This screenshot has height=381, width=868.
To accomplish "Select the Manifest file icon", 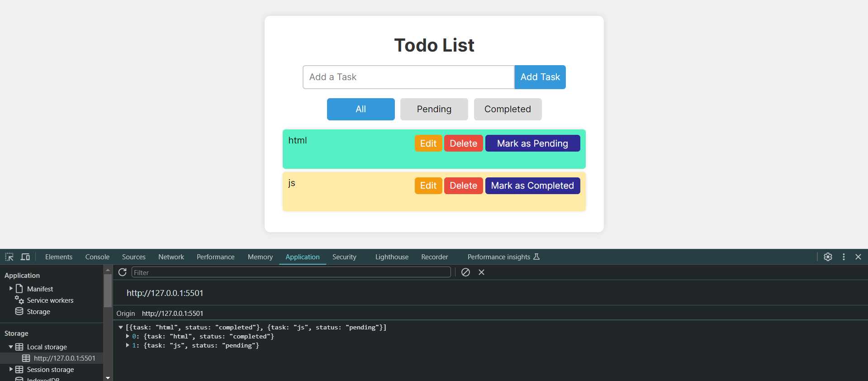I will tap(19, 289).
